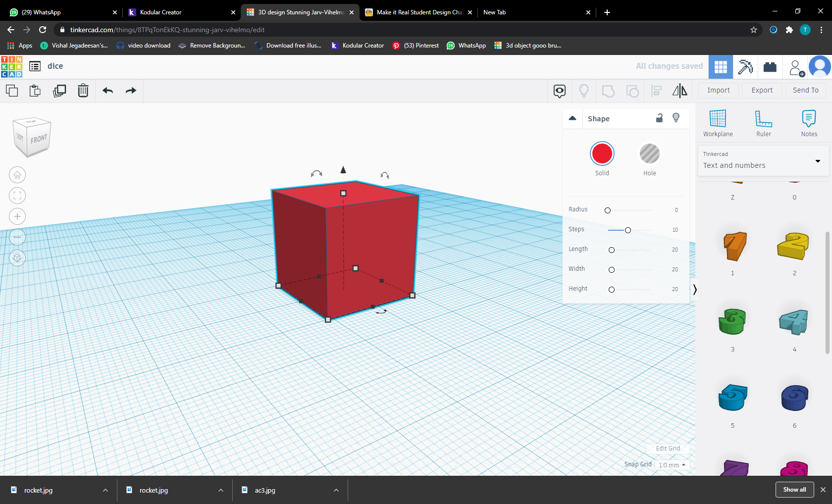
Task: Select the Workplane tool
Action: click(718, 123)
